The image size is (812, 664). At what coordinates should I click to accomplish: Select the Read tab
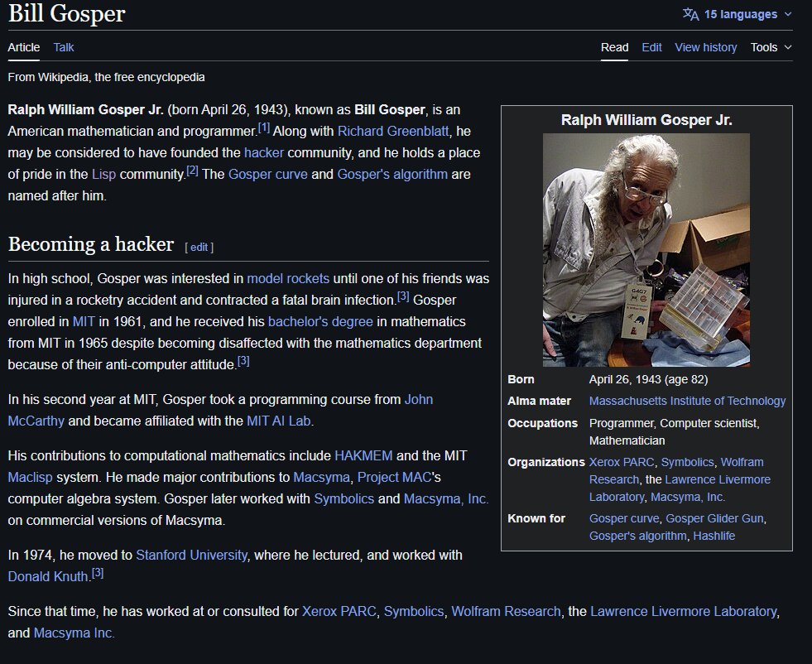click(615, 47)
